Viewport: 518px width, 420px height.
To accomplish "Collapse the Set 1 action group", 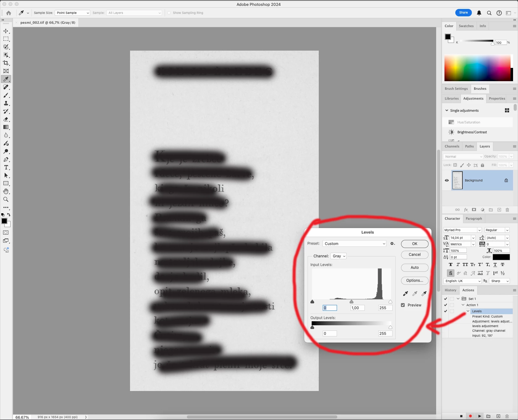I will 458,299.
